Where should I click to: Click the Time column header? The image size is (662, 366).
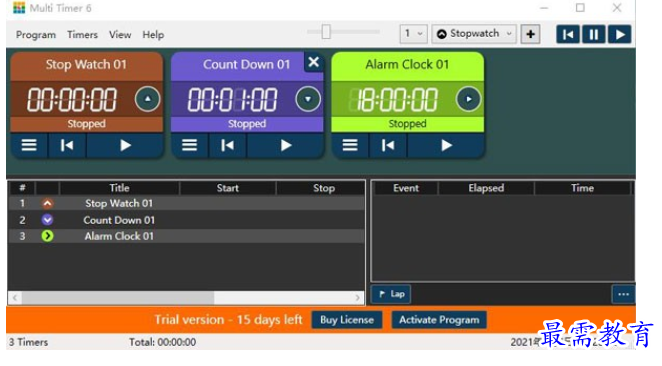[x=583, y=188]
